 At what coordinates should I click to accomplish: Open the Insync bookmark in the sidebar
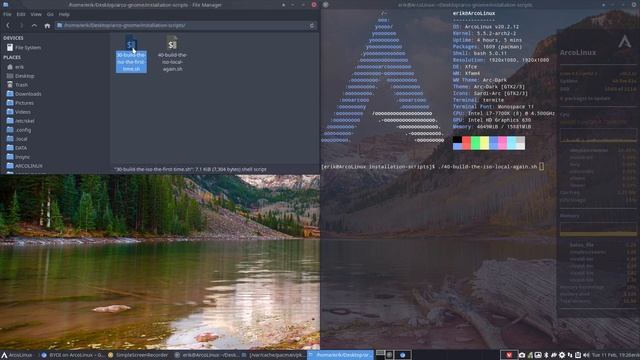coord(18,157)
